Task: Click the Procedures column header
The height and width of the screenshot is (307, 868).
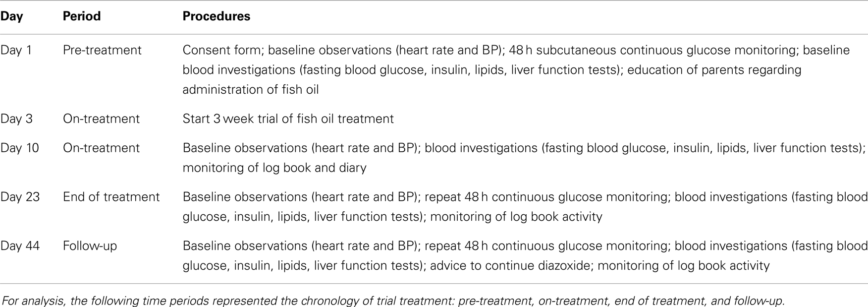Action: coord(217,16)
